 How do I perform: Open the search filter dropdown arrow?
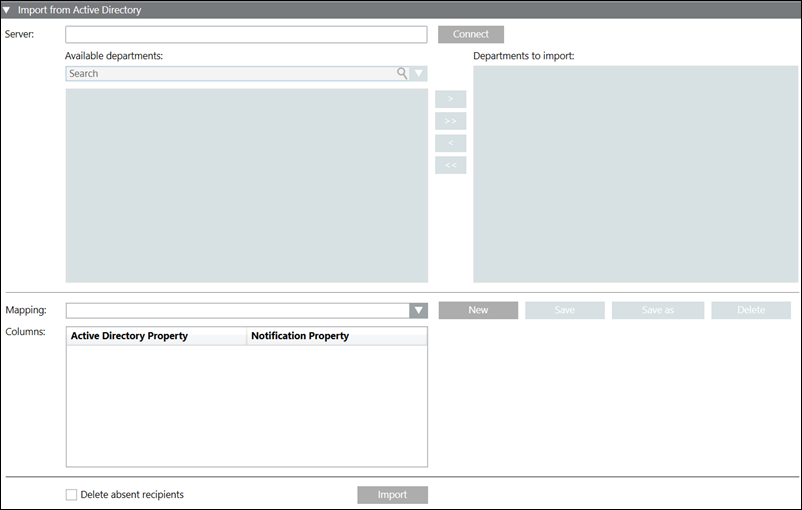pyautogui.click(x=419, y=73)
